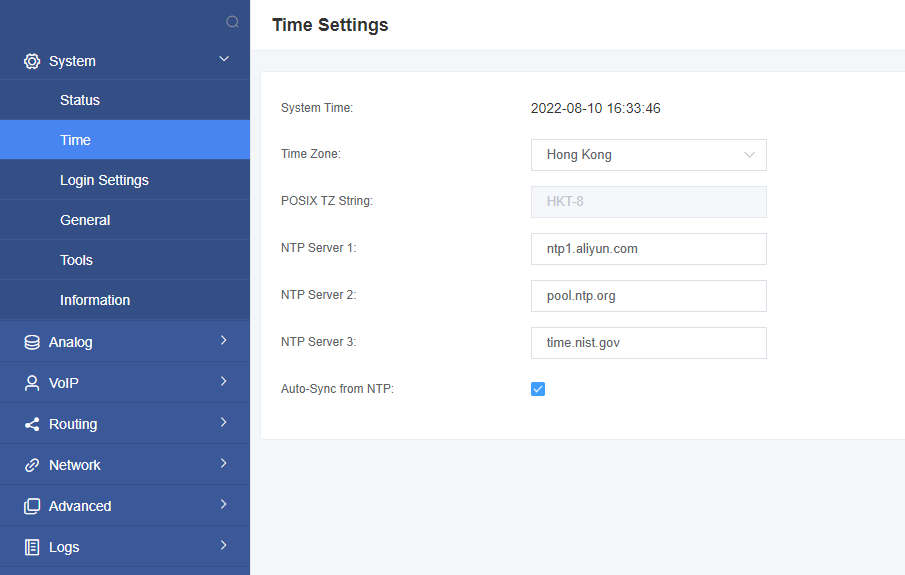Click the System menu label

point(72,61)
